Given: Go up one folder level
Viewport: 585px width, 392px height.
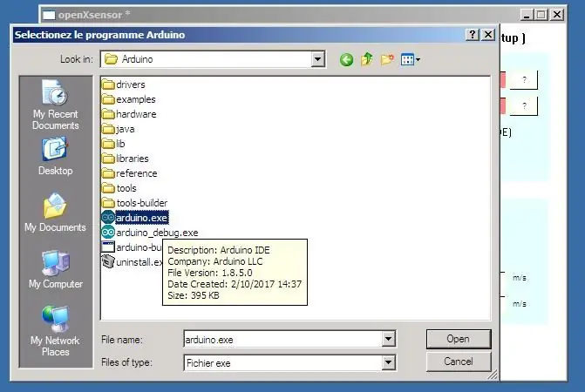Looking at the screenshot, I should pos(367,59).
